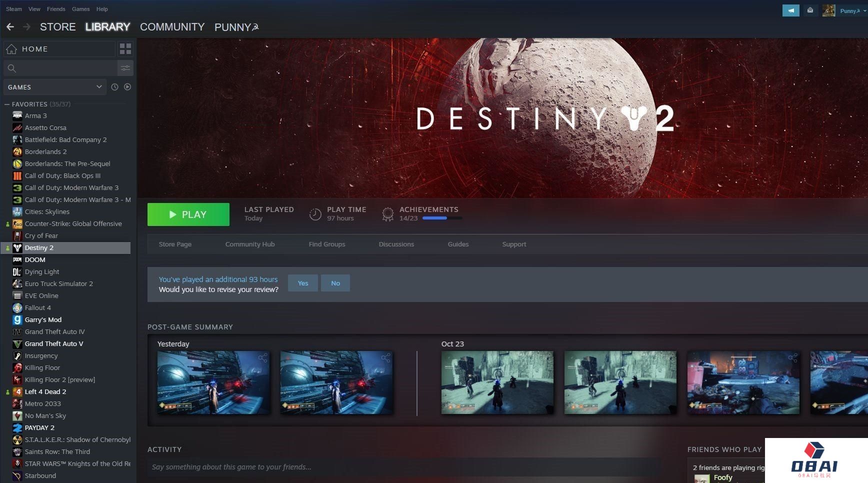The width and height of the screenshot is (868, 483).
Task: Open first Oct 23 screenshot thumbnail
Action: 497,382
